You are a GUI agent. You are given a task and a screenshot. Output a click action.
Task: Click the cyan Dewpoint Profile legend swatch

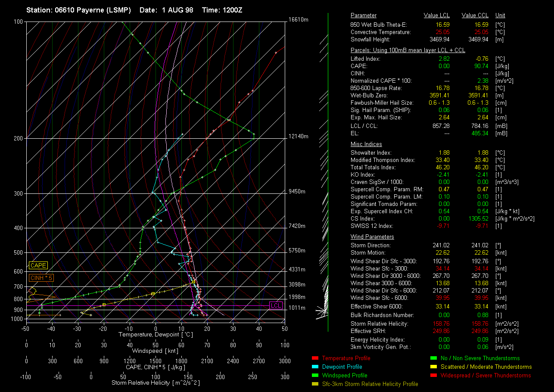(314, 367)
